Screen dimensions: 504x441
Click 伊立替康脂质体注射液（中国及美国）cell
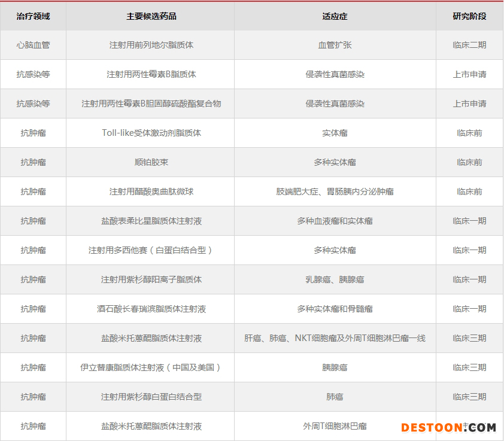click(x=151, y=367)
